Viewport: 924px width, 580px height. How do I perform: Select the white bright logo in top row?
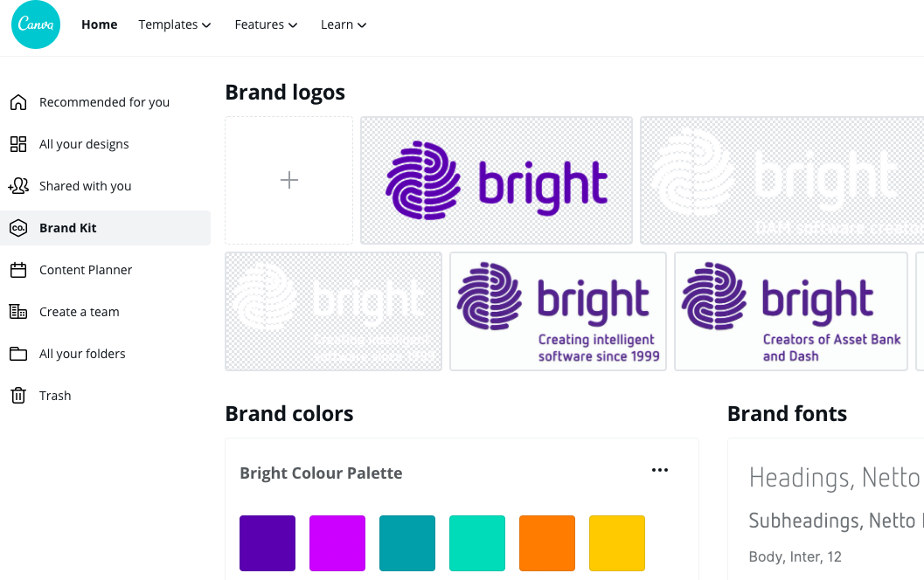pos(782,180)
